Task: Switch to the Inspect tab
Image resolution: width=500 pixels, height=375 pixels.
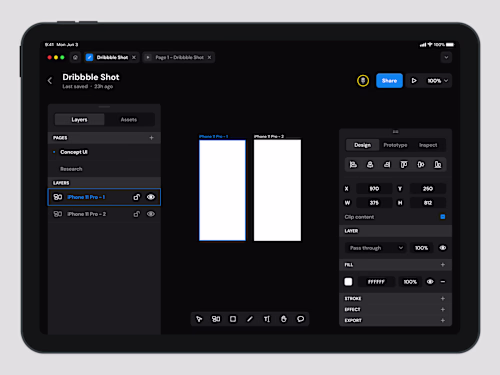Action: [x=428, y=145]
